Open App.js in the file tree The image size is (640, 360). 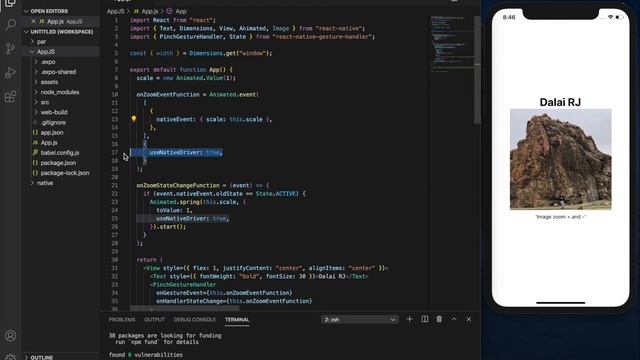click(x=60, y=142)
